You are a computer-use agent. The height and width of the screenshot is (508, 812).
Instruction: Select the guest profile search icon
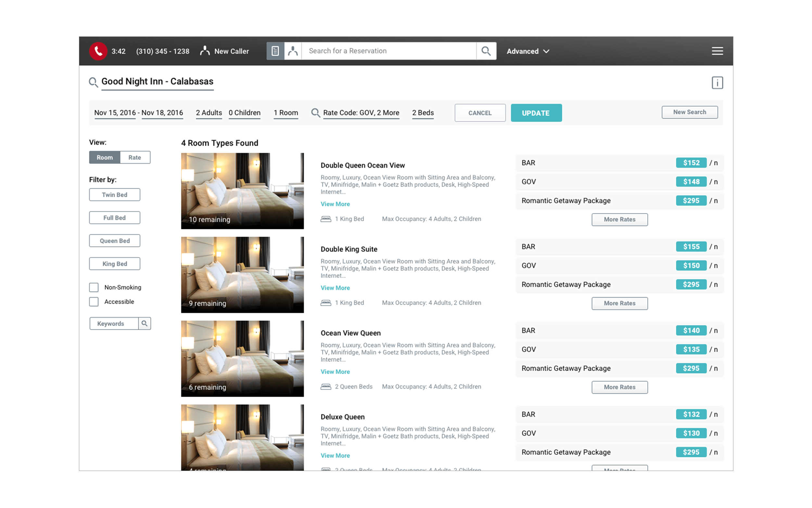click(293, 51)
